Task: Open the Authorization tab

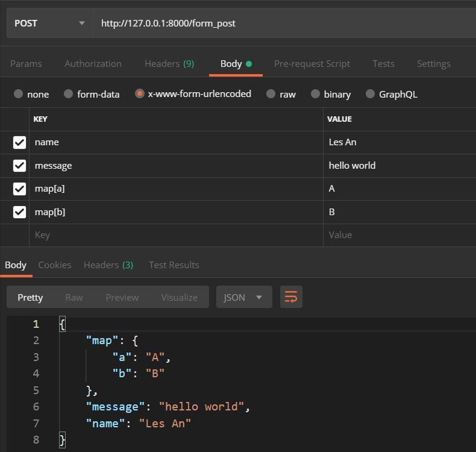Action: coord(93,64)
